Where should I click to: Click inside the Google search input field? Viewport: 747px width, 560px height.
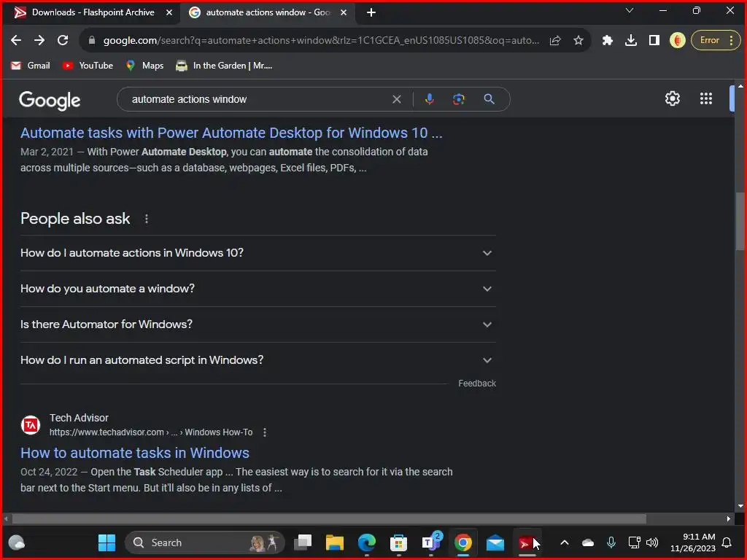point(258,99)
